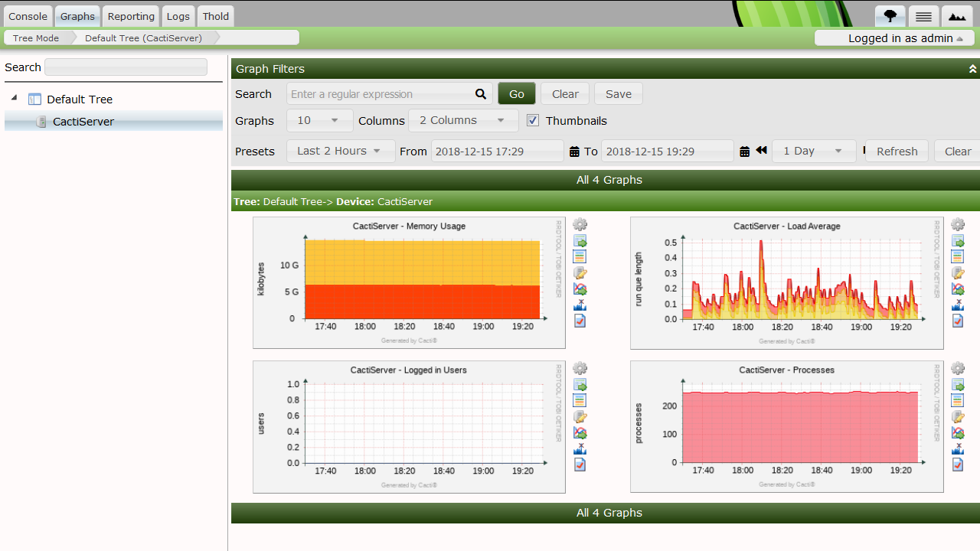
Task: Collapse the Graph Filters panel
Action: [x=972, y=69]
